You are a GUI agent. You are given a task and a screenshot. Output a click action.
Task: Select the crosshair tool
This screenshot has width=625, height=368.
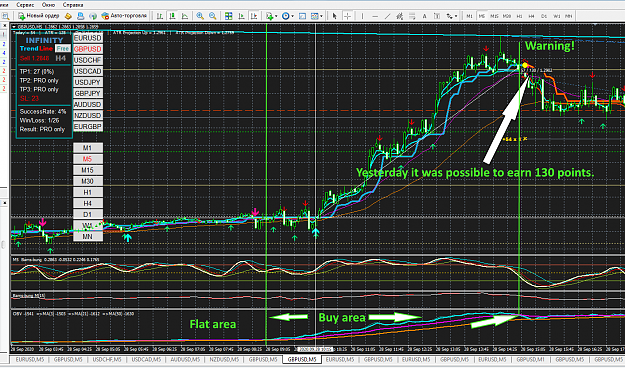[347, 16]
